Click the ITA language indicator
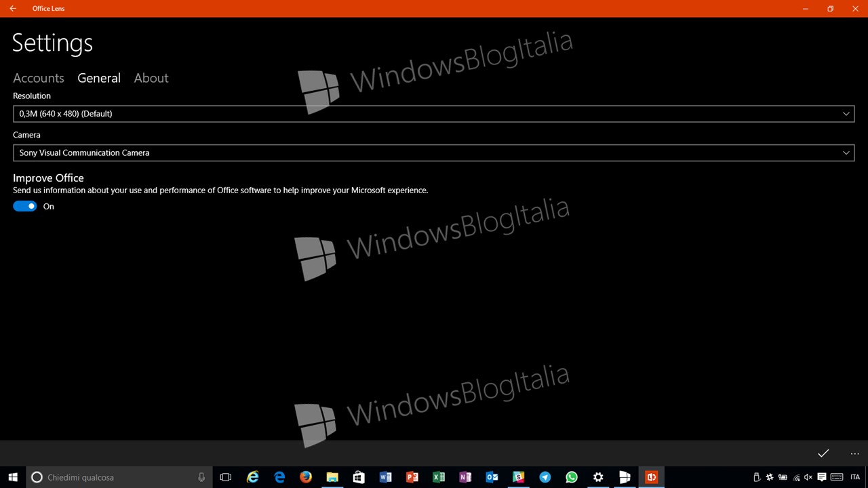Image resolution: width=868 pixels, height=488 pixels. tap(855, 477)
